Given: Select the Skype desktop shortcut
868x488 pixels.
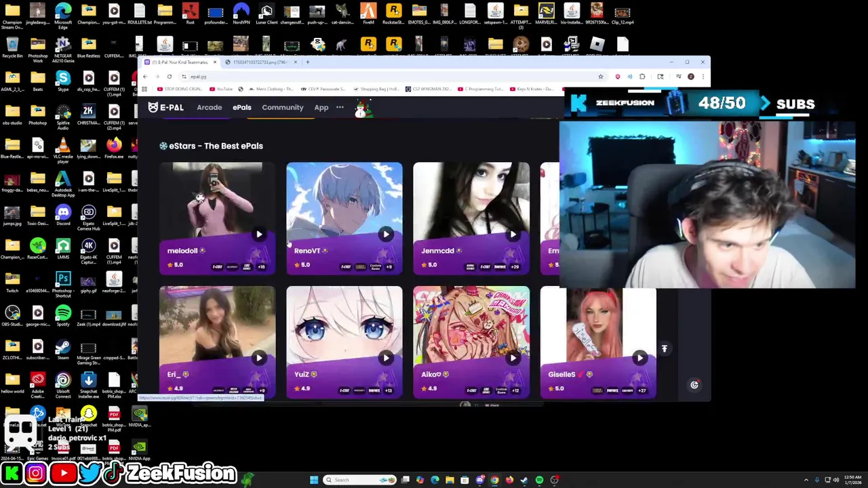Looking at the screenshot, I should (63, 79).
